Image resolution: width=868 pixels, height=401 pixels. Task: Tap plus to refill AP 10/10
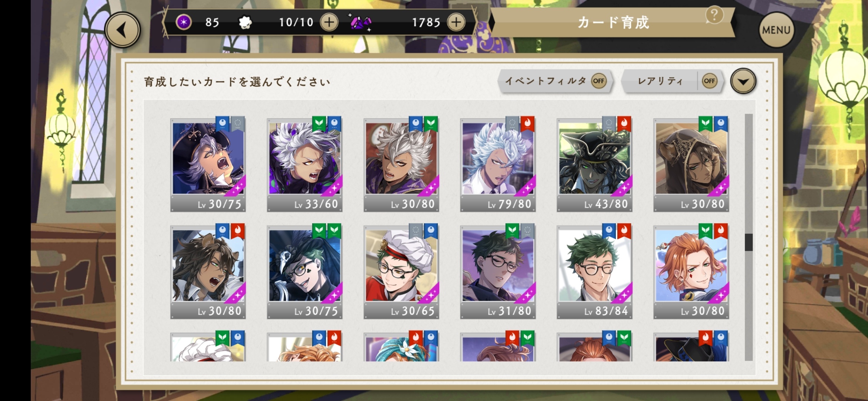click(x=329, y=22)
